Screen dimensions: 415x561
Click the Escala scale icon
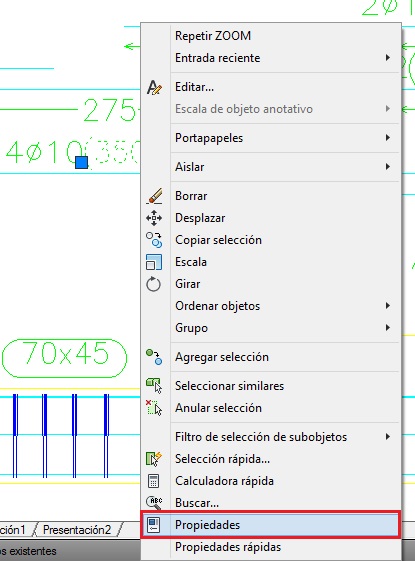tap(154, 262)
